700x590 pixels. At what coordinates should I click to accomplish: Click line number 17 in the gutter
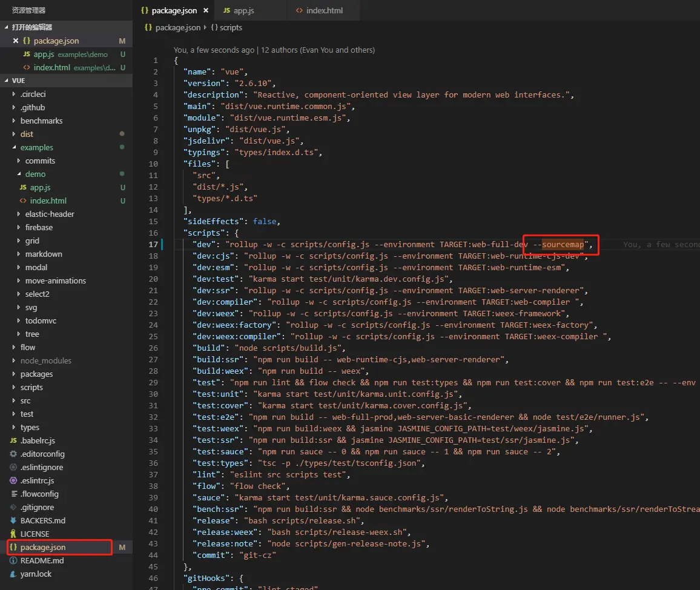[x=153, y=244]
